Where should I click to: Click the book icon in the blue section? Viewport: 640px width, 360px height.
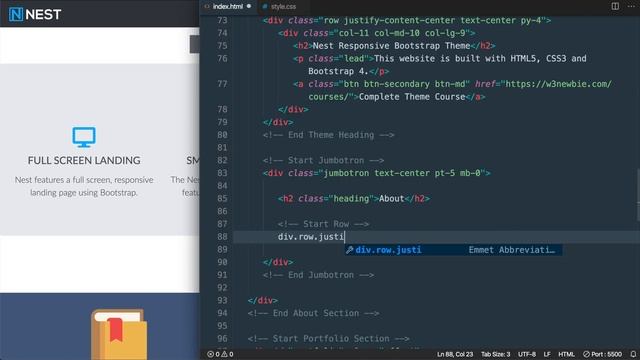pos(119,334)
